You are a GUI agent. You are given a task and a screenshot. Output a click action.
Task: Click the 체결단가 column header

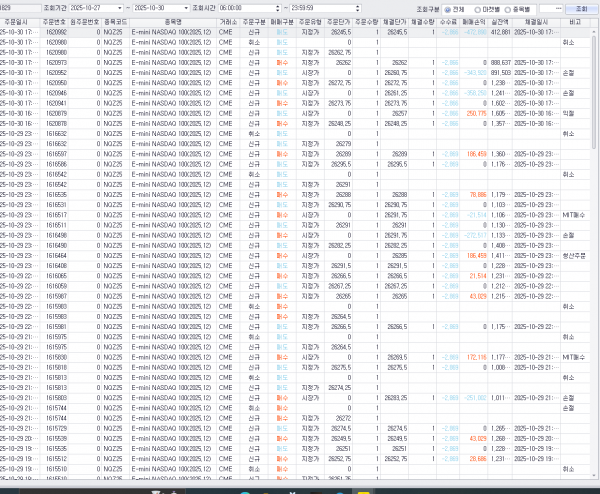point(395,22)
